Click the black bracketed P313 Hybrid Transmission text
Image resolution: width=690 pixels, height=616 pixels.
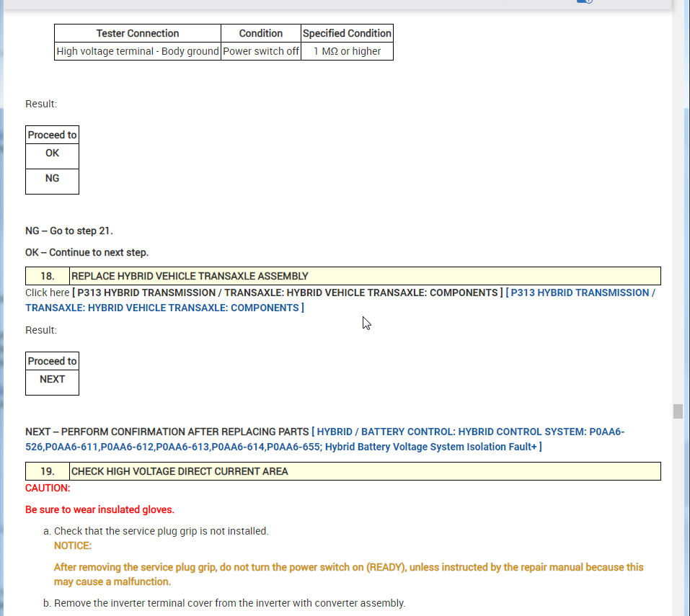click(288, 293)
